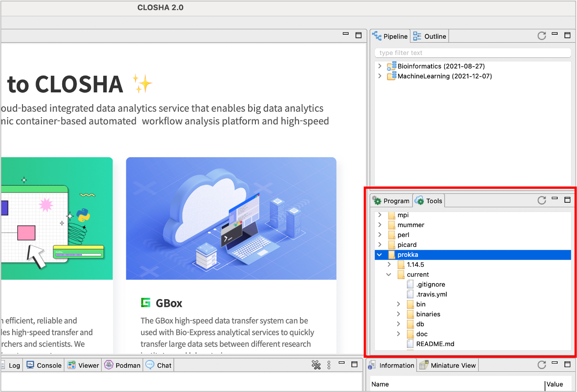Select the mpi tool row
This screenshot has height=392, width=577.
[473, 215]
